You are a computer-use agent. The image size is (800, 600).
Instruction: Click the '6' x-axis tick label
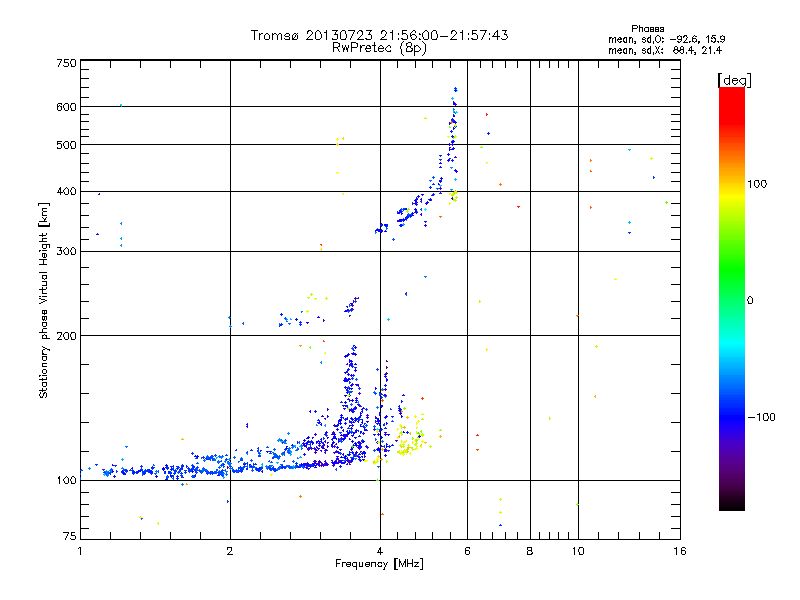coord(467,551)
